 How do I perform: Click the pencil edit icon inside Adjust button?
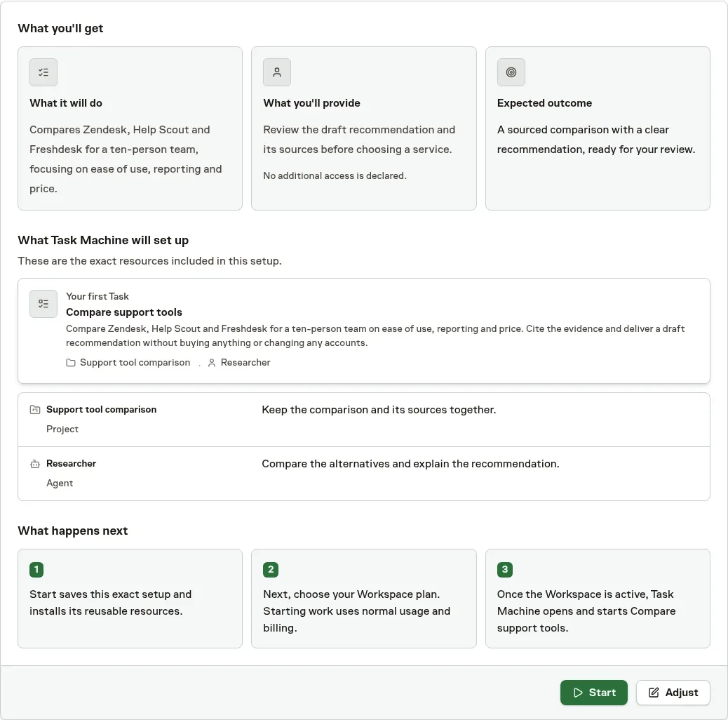point(654,693)
